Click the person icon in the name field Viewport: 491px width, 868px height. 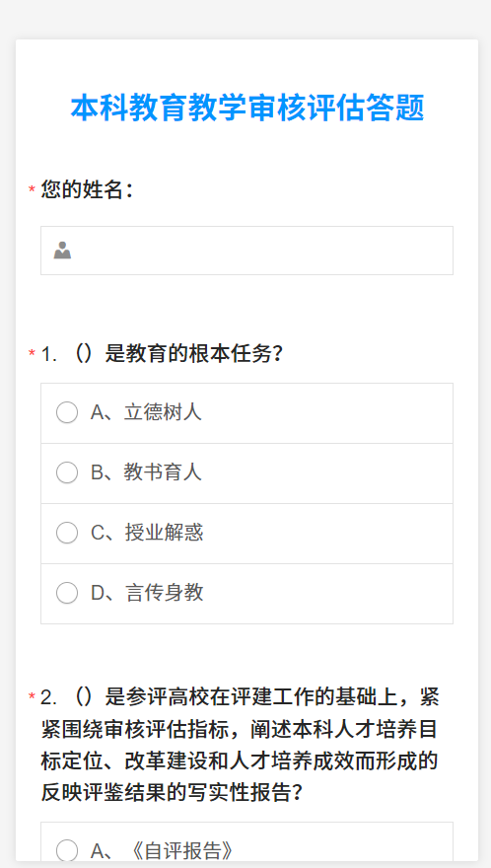62,251
